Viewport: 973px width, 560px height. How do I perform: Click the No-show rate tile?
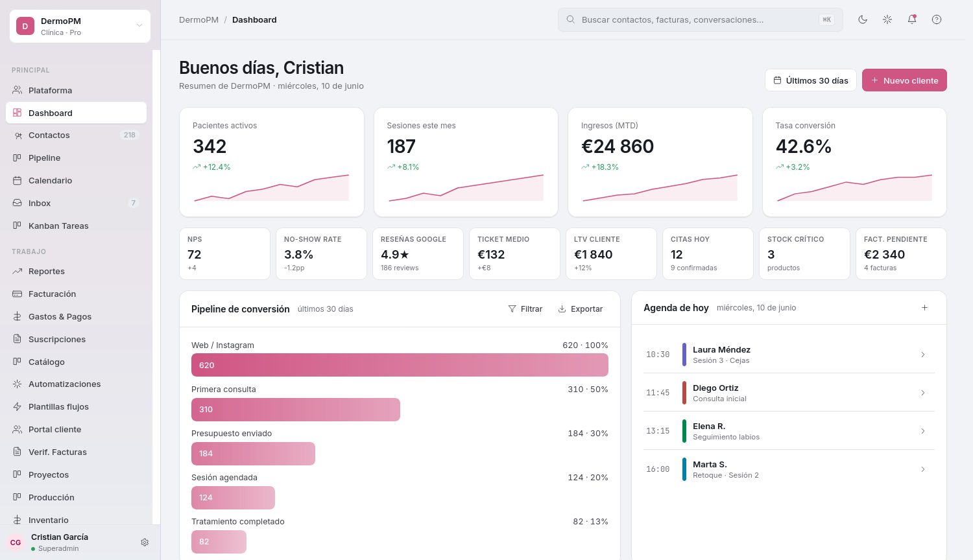[x=321, y=253]
